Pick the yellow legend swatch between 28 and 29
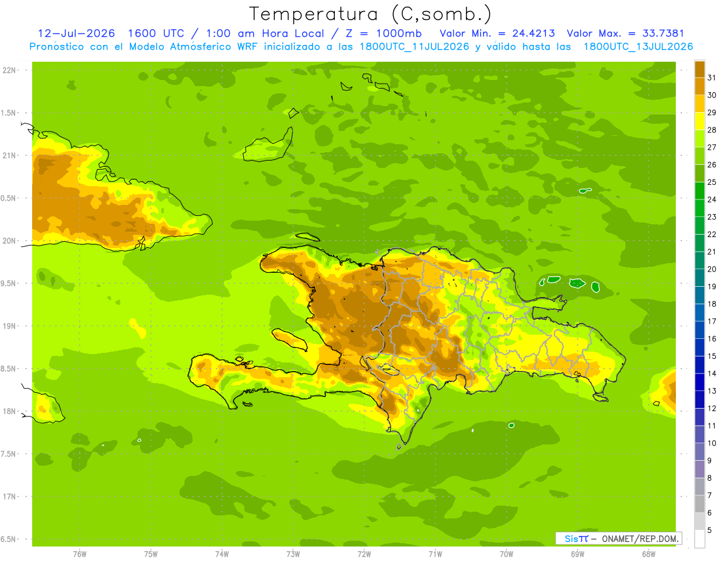 699,121
